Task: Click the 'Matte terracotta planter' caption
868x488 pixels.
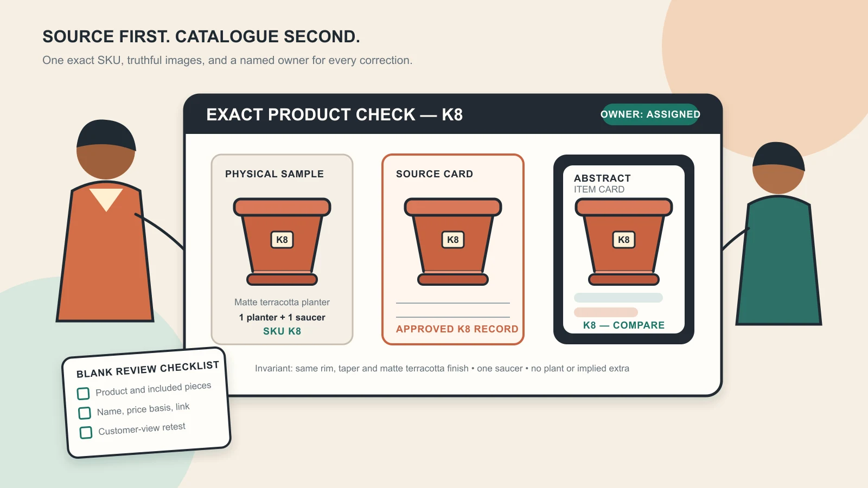Action: pos(282,302)
